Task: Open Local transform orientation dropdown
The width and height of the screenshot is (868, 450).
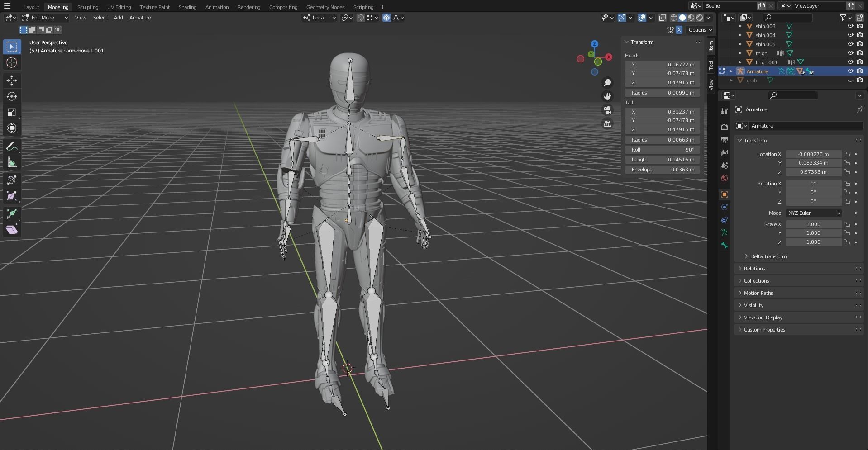Action: 320,18
